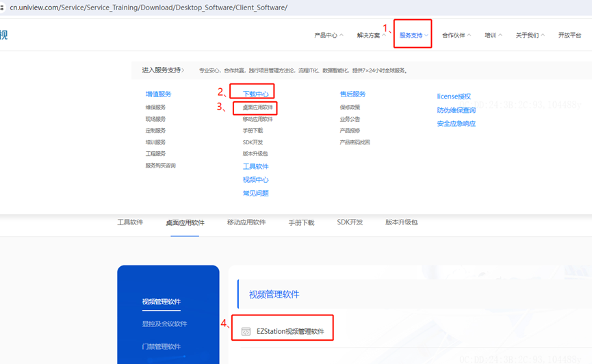Screen dimensions: 592x364
Task: Choose SDK开发 in the dropdown menu
Action: point(253,142)
